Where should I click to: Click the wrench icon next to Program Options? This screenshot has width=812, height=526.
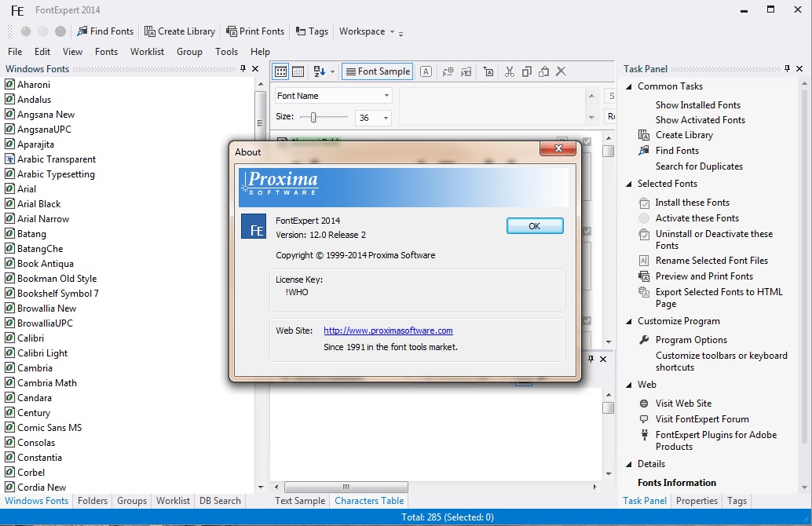click(x=644, y=340)
